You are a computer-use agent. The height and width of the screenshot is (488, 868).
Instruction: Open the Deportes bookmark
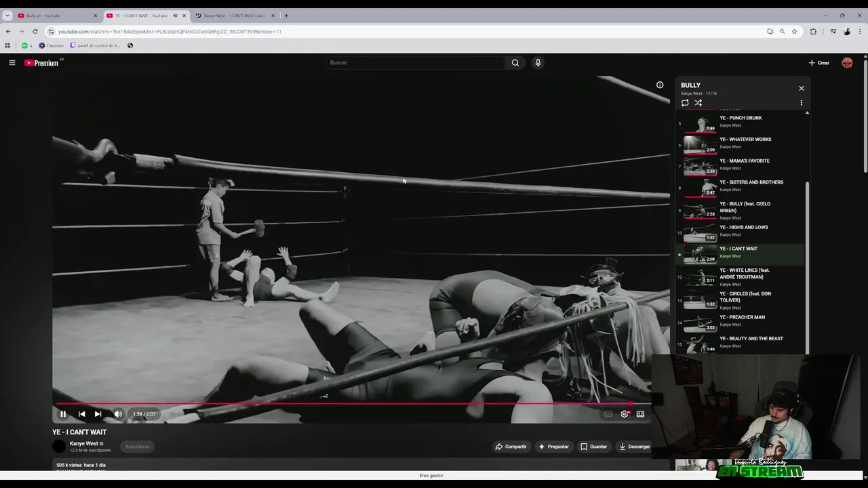tap(52, 45)
